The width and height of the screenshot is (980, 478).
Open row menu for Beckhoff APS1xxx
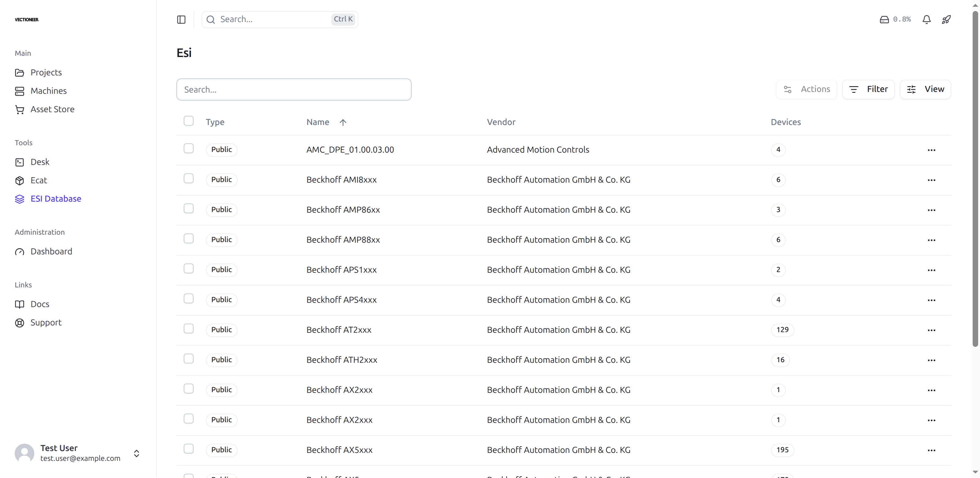point(931,270)
